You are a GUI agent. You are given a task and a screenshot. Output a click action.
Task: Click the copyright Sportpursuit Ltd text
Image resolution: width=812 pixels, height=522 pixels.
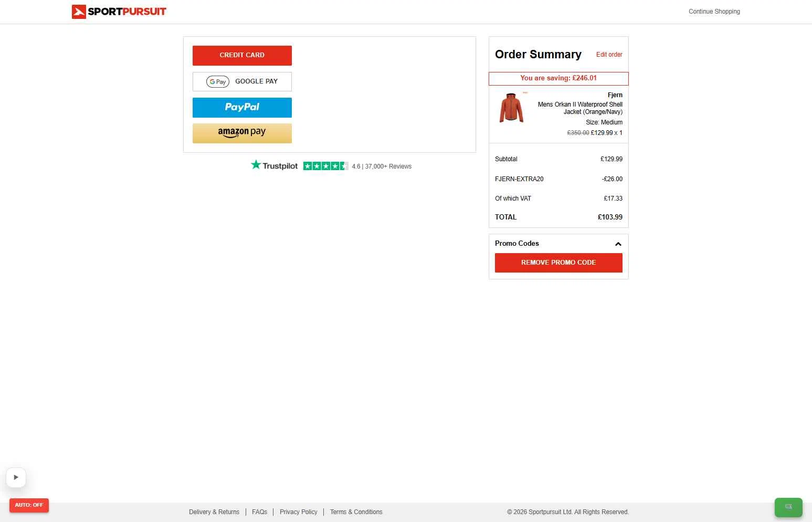coord(568,512)
